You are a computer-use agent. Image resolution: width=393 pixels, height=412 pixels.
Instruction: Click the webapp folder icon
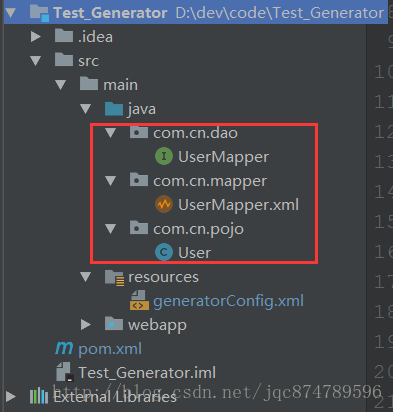(x=114, y=324)
